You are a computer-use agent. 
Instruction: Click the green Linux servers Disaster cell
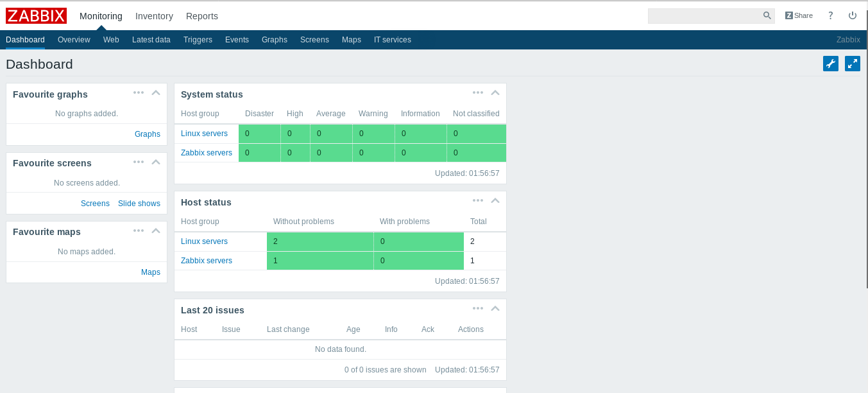click(259, 134)
